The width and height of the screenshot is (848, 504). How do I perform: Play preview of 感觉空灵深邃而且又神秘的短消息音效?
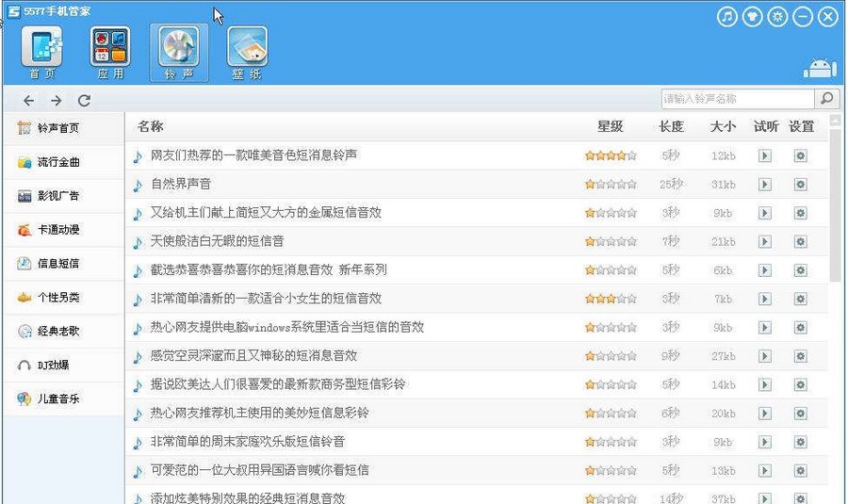coord(765,356)
